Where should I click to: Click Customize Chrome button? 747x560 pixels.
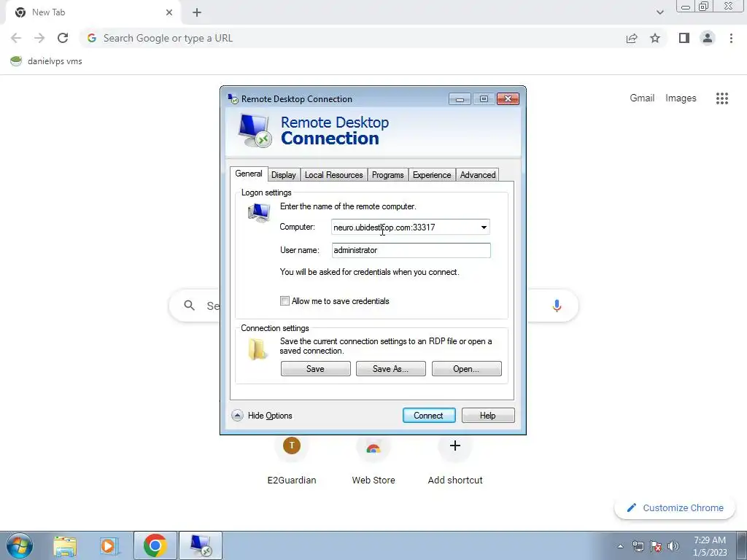pyautogui.click(x=675, y=507)
